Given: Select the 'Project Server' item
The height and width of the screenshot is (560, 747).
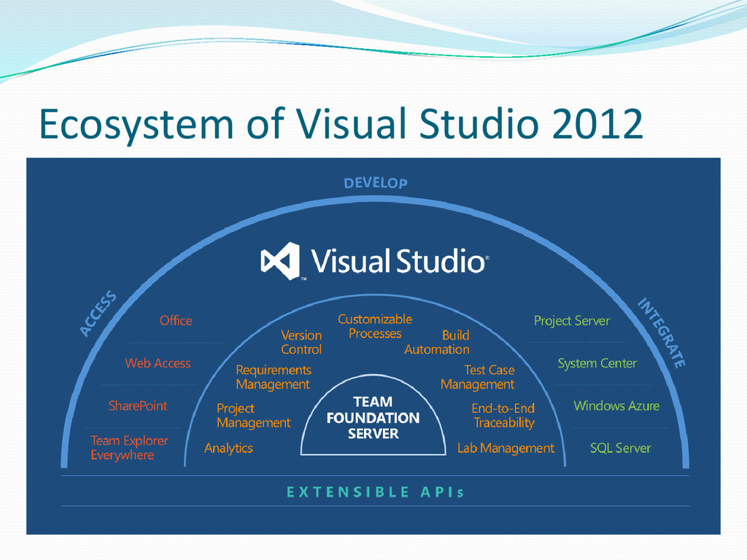Looking at the screenshot, I should click(572, 321).
